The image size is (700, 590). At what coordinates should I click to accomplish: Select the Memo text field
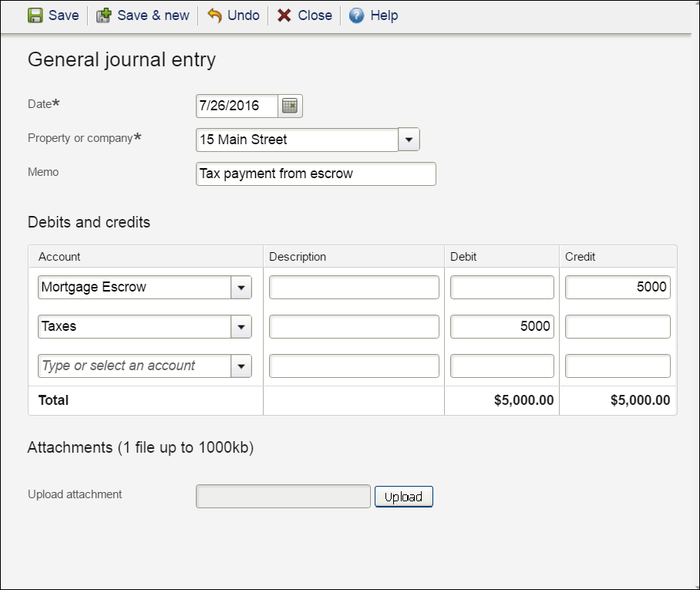pos(315,174)
